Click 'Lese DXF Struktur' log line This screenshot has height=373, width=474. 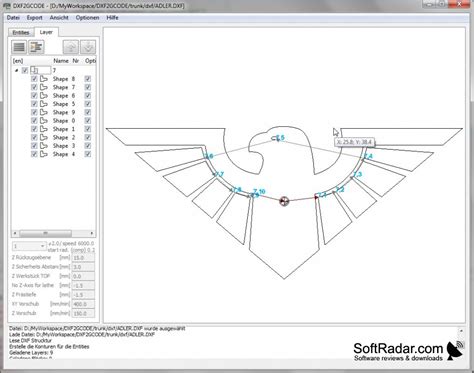pyautogui.click(x=30, y=341)
